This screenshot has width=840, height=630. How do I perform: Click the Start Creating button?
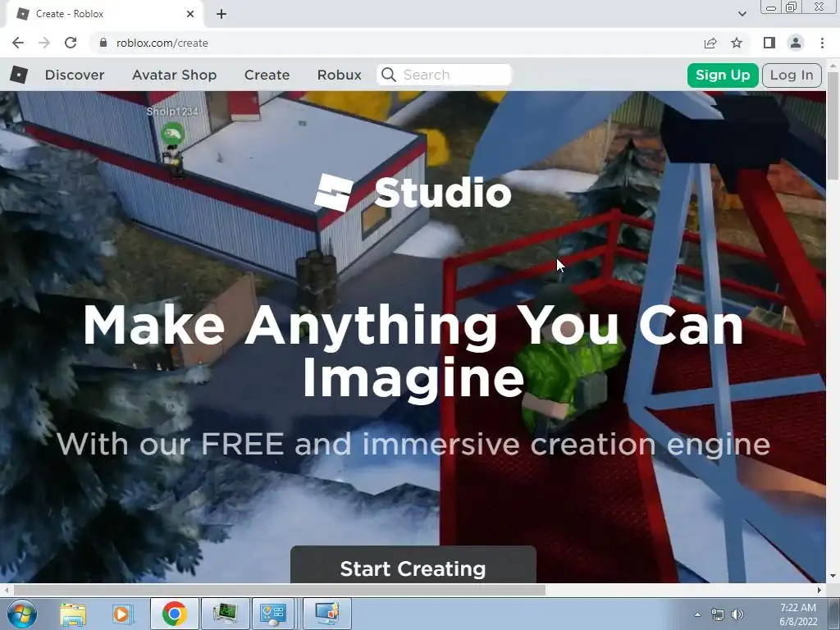pyautogui.click(x=413, y=565)
